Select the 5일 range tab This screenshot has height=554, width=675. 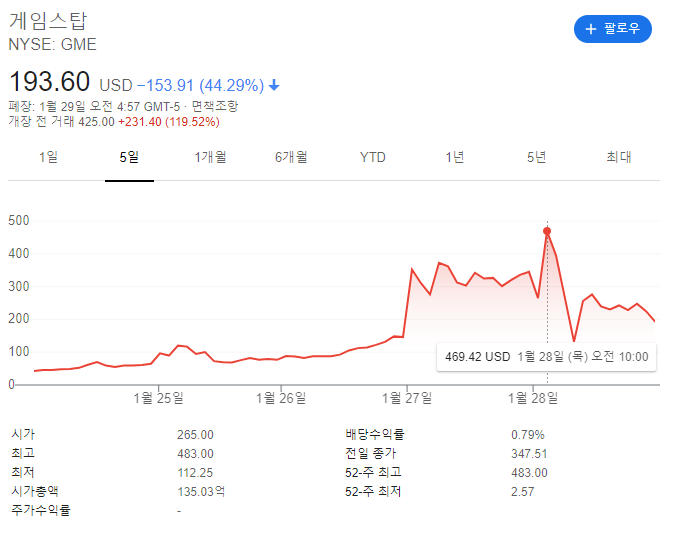[129, 157]
